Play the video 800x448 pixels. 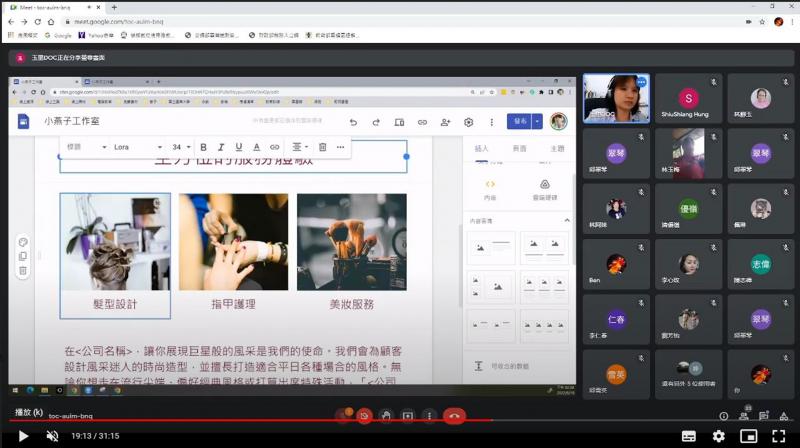(23, 436)
